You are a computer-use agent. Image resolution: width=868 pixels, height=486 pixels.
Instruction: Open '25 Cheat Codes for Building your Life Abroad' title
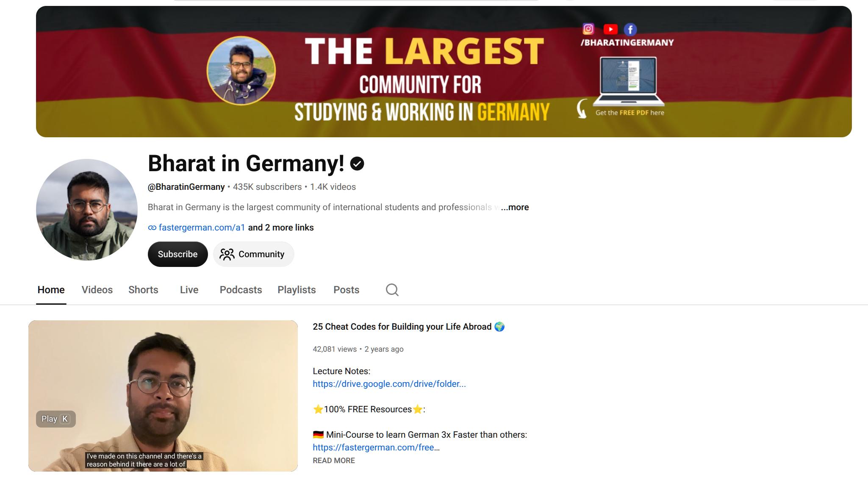(x=408, y=327)
